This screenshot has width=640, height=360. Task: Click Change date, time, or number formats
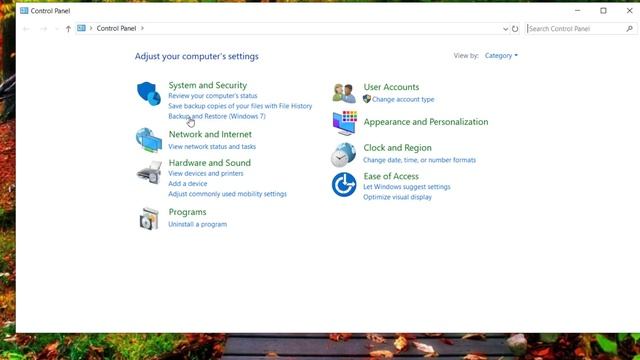click(x=420, y=160)
